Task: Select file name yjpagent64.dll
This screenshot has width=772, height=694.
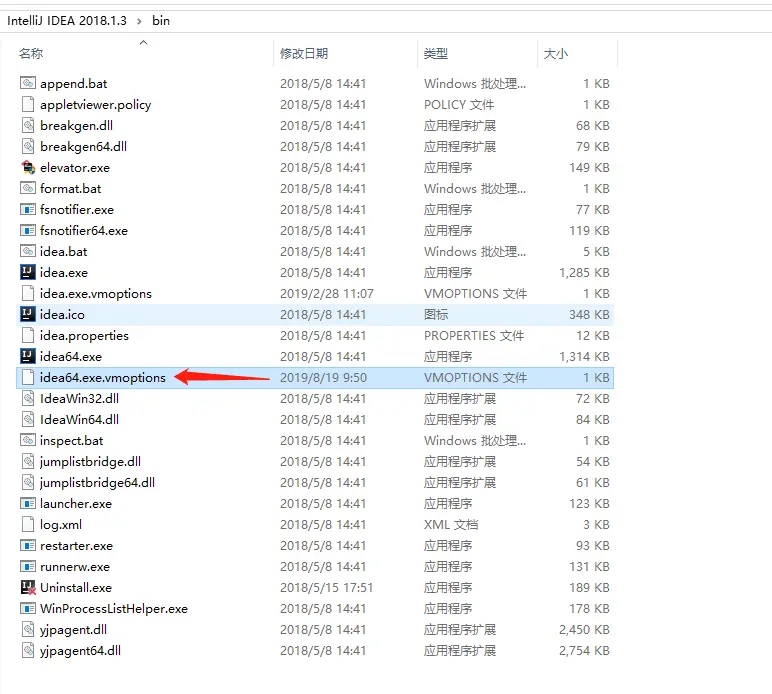Action: (x=80, y=651)
